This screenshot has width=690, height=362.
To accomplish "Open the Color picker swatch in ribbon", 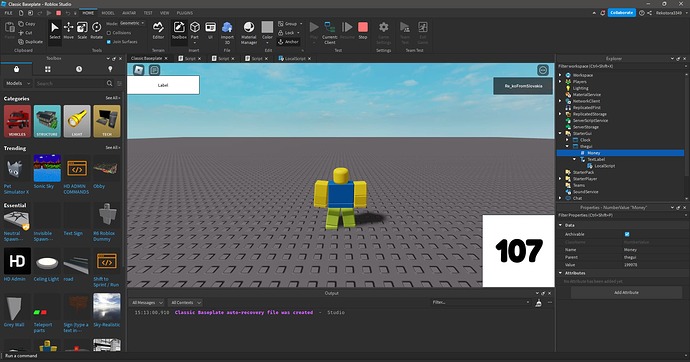I will coord(267,28).
